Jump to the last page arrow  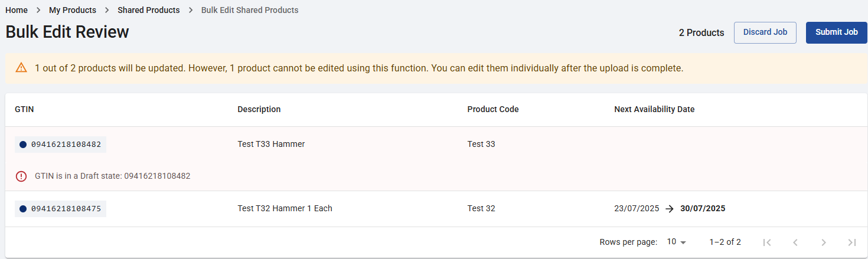852,242
